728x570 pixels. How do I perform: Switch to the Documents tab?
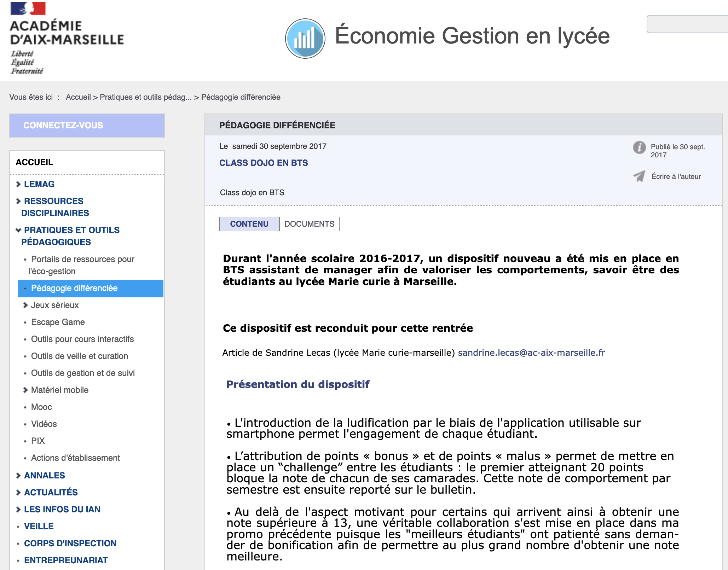[x=309, y=224]
